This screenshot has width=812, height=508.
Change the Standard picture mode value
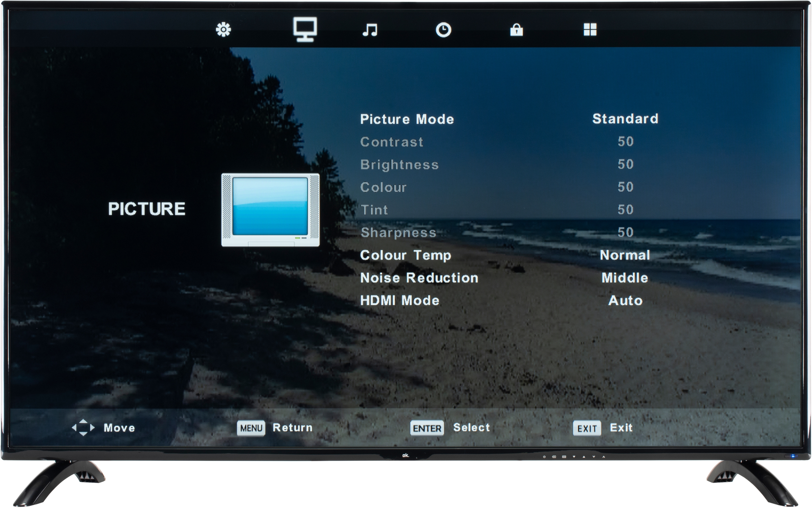(625, 119)
